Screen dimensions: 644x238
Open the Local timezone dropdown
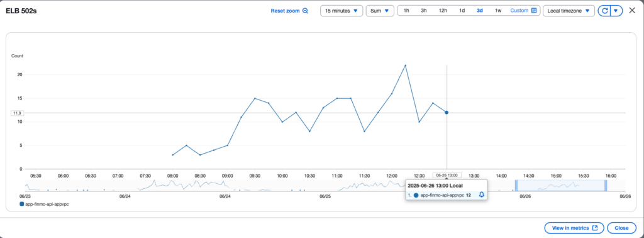569,11
